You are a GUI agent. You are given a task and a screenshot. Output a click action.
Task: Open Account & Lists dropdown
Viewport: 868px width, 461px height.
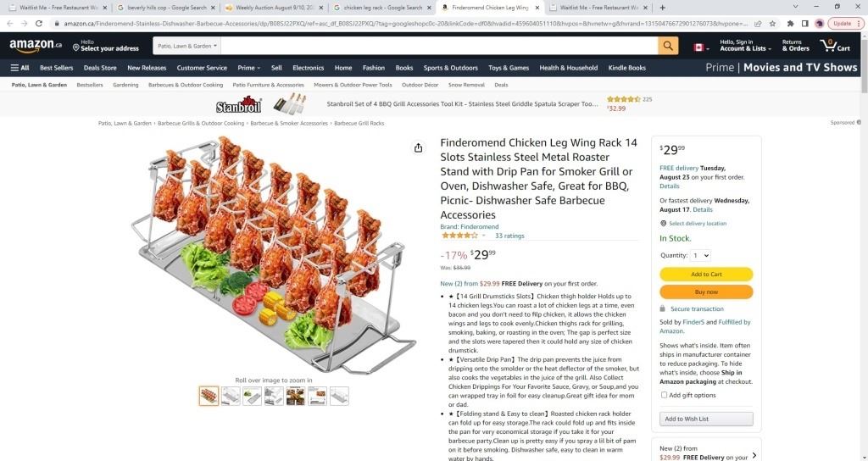[745, 46]
